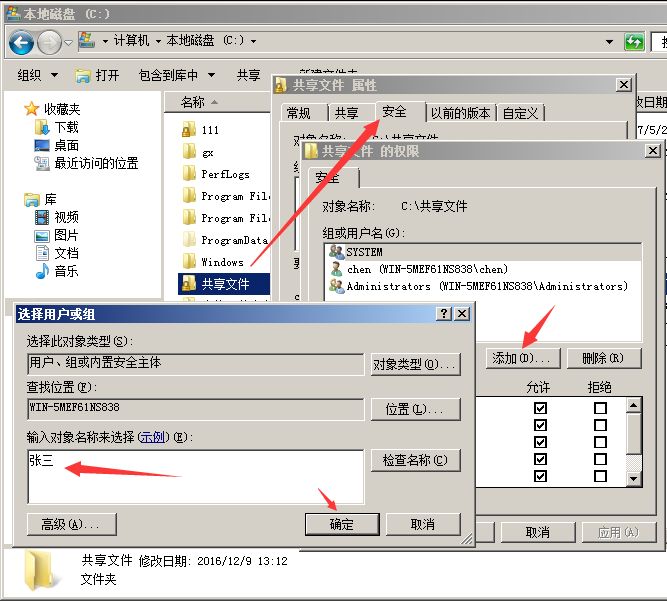Click the Downloads folder icon in Favorites
Image resolution: width=667 pixels, height=601 pixels.
click(42, 127)
